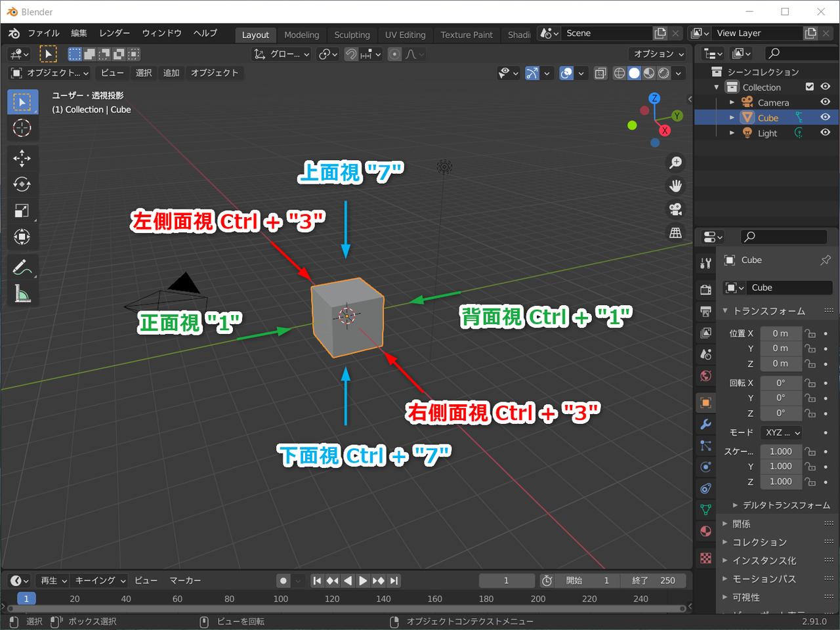Select the Rotate tool
Screen dimensions: 840x630
tap(22, 184)
